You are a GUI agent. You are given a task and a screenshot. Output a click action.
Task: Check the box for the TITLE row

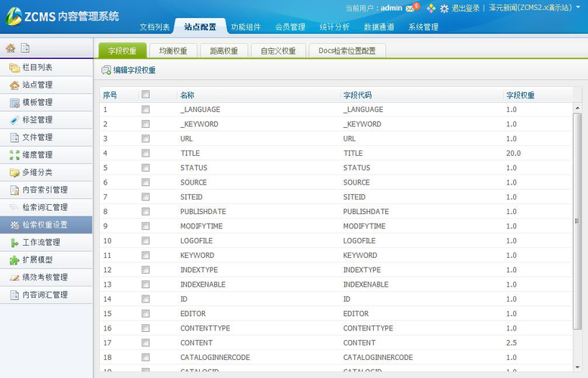click(145, 153)
